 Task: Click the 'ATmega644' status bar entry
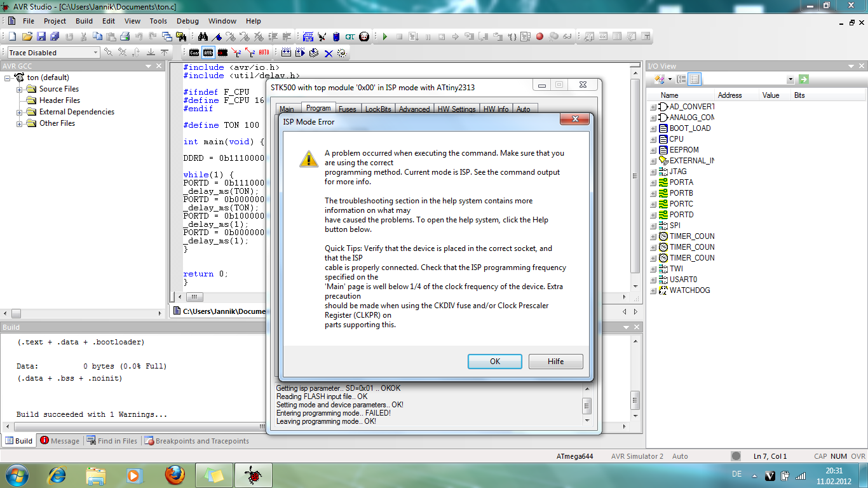pos(574,456)
